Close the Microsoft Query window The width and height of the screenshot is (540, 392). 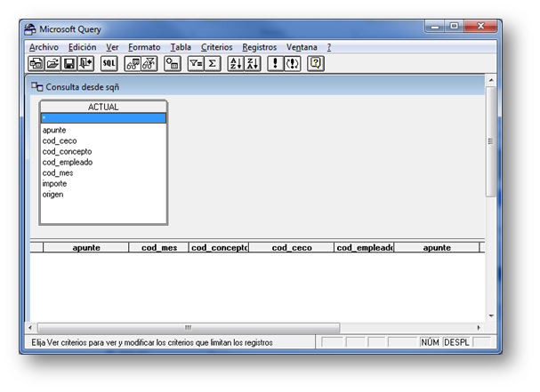coord(480,27)
